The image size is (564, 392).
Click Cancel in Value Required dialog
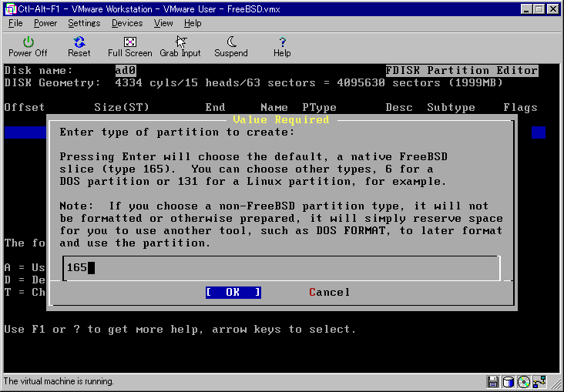(329, 293)
